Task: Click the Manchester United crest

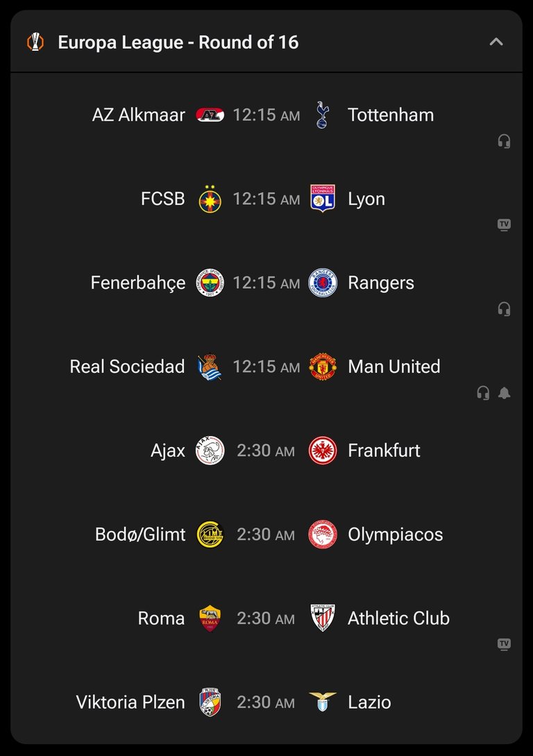Action: coord(323,367)
